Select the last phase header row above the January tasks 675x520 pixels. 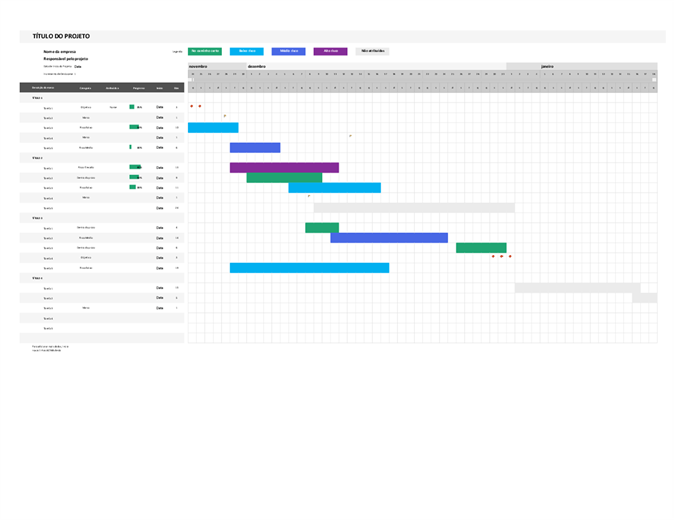(102, 278)
